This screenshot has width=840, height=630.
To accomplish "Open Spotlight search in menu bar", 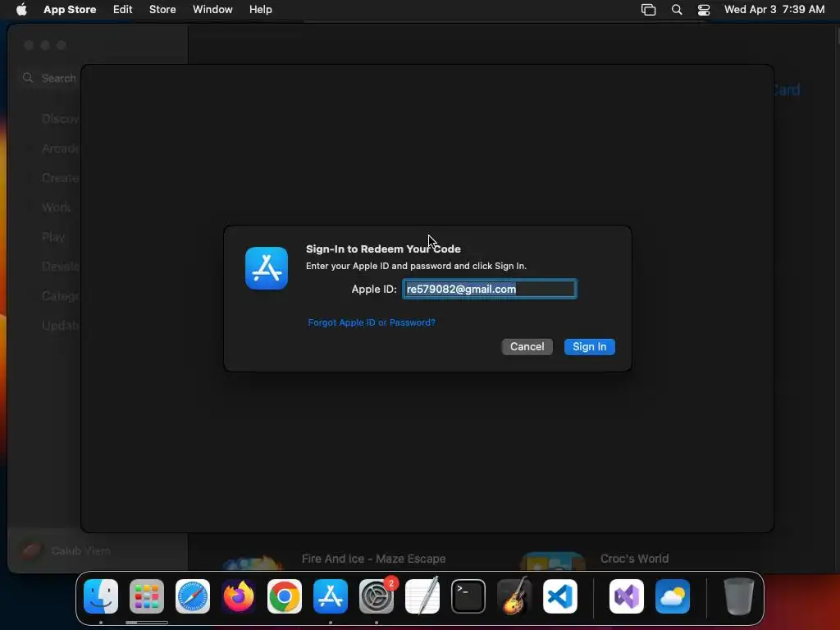I will pos(677,10).
